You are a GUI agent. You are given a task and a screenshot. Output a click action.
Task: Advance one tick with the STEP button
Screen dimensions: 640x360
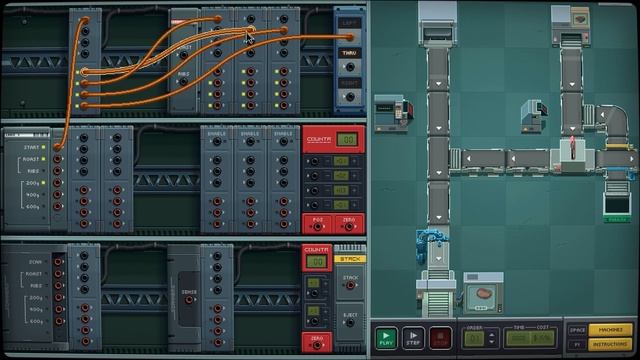(413, 338)
